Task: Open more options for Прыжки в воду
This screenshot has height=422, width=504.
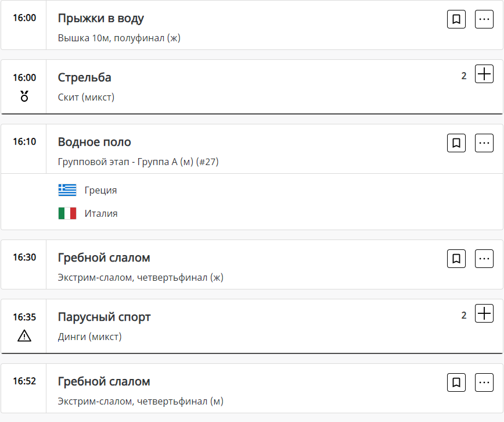Action: click(x=484, y=19)
